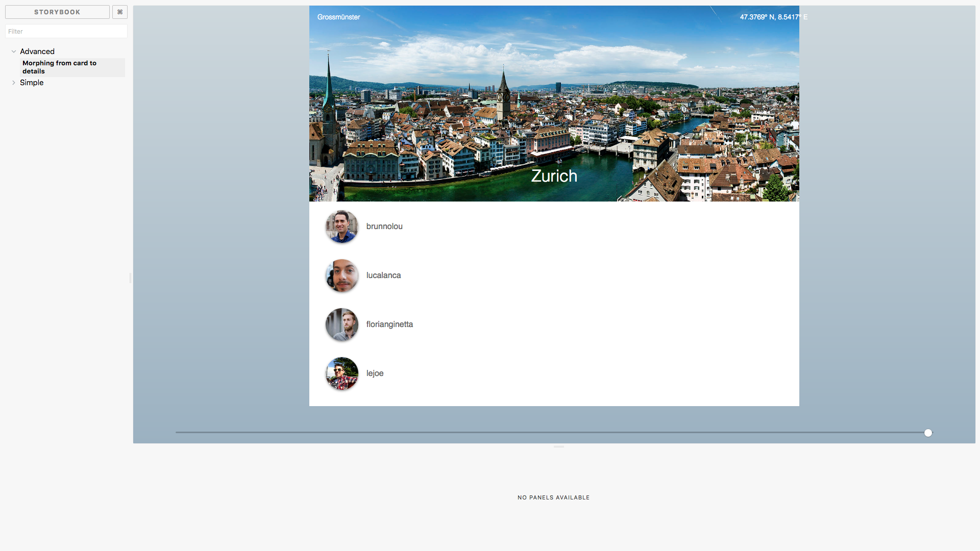Click the animation progress slider handle

coord(928,433)
